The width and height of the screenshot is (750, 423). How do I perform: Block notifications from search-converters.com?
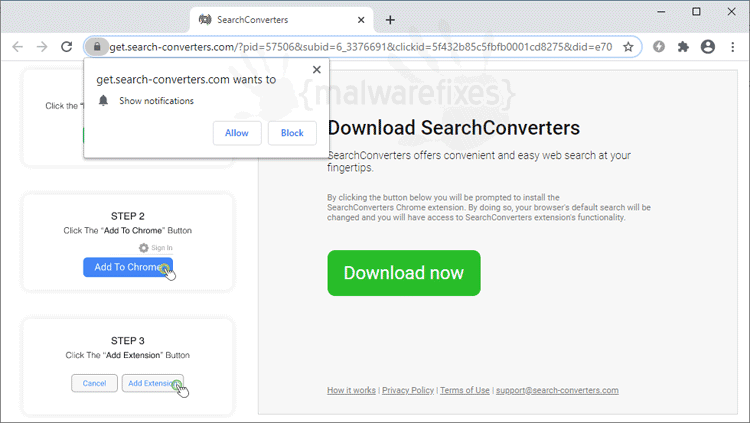292,133
